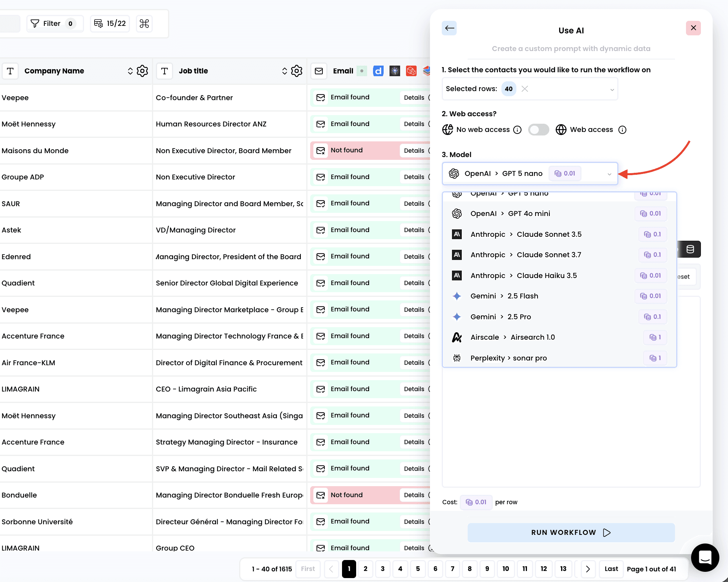
Task: Go to page 2
Action: pos(366,569)
